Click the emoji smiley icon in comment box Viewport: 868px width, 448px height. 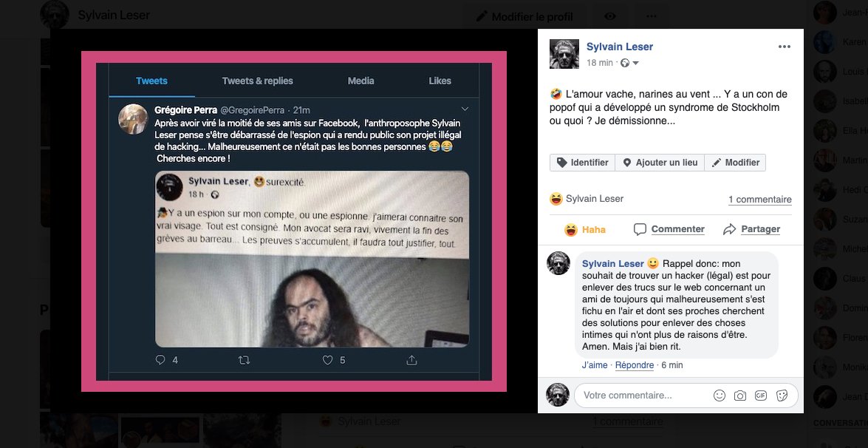719,396
